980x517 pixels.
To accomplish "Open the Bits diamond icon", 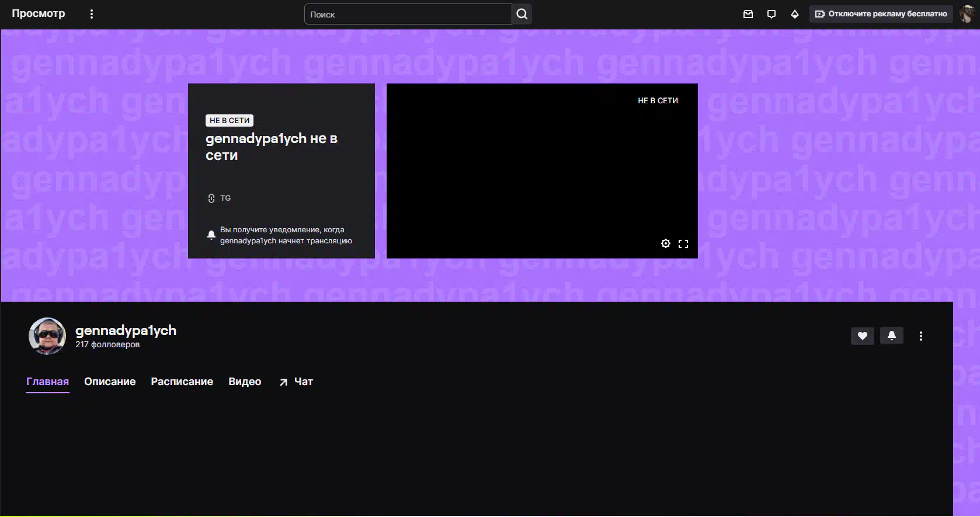I will pyautogui.click(x=795, y=14).
